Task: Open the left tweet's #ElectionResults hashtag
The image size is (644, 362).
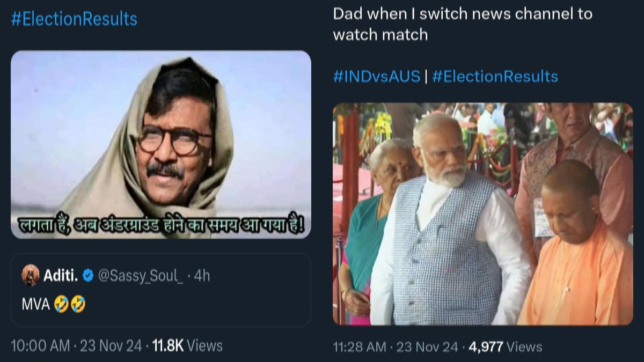Action: 74,19
